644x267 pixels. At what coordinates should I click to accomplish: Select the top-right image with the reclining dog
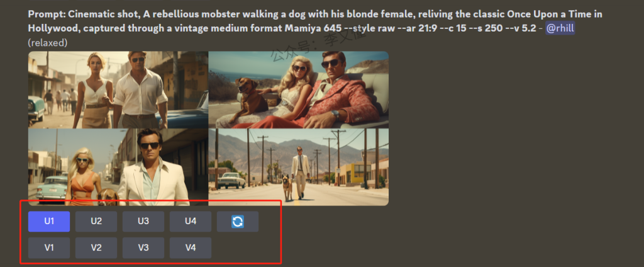298,89
